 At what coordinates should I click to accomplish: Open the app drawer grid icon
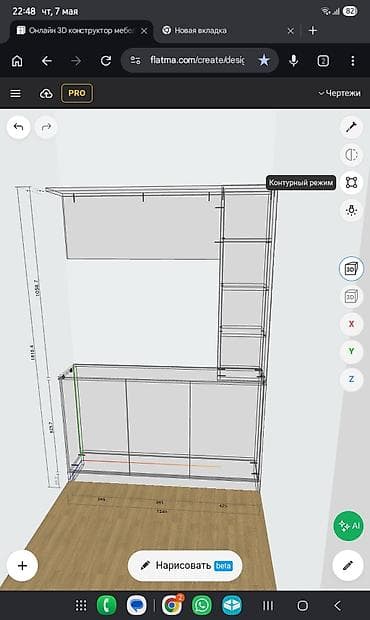pos(81,605)
